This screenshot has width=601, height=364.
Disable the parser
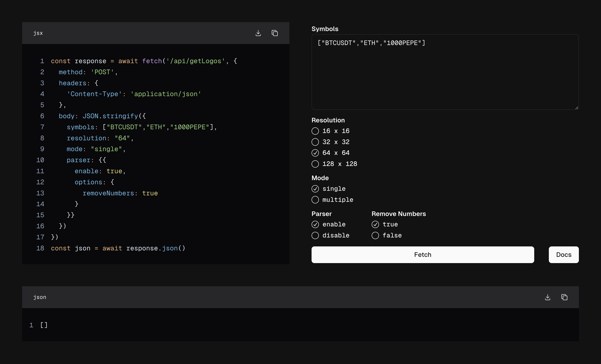(315, 236)
